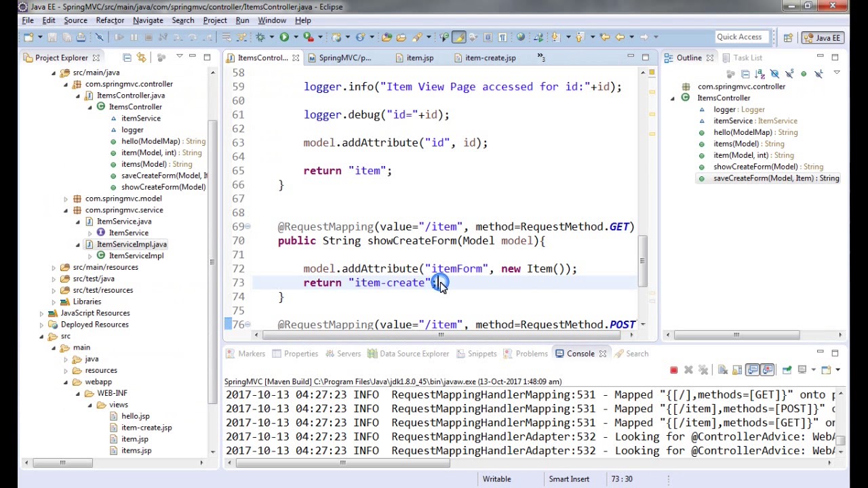The width and height of the screenshot is (868, 488).
Task: Click the Quick Access search field
Action: click(743, 37)
